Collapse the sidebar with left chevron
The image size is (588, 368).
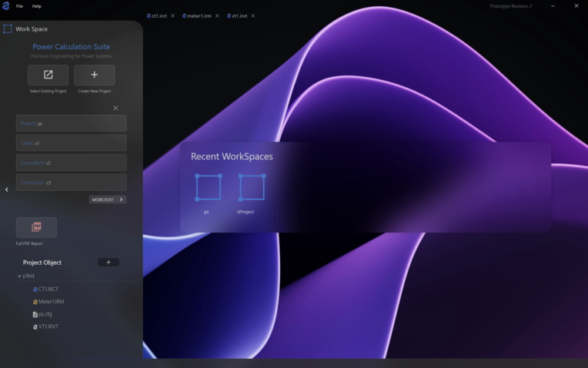(7, 189)
